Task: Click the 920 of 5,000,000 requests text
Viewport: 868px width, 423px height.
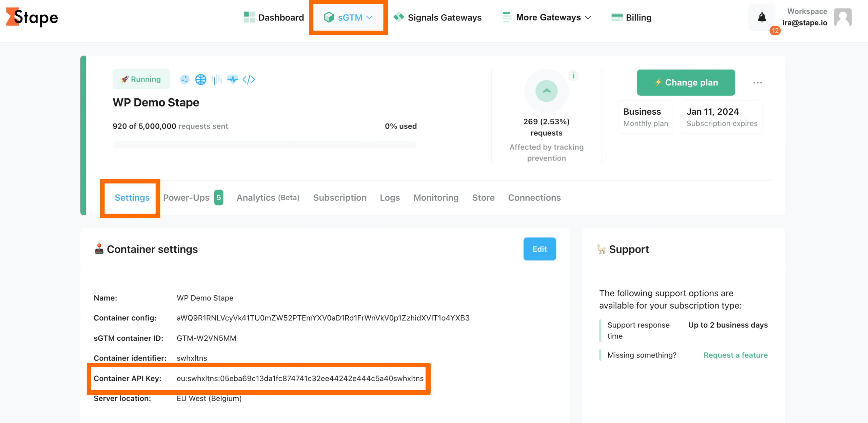Action: [170, 126]
